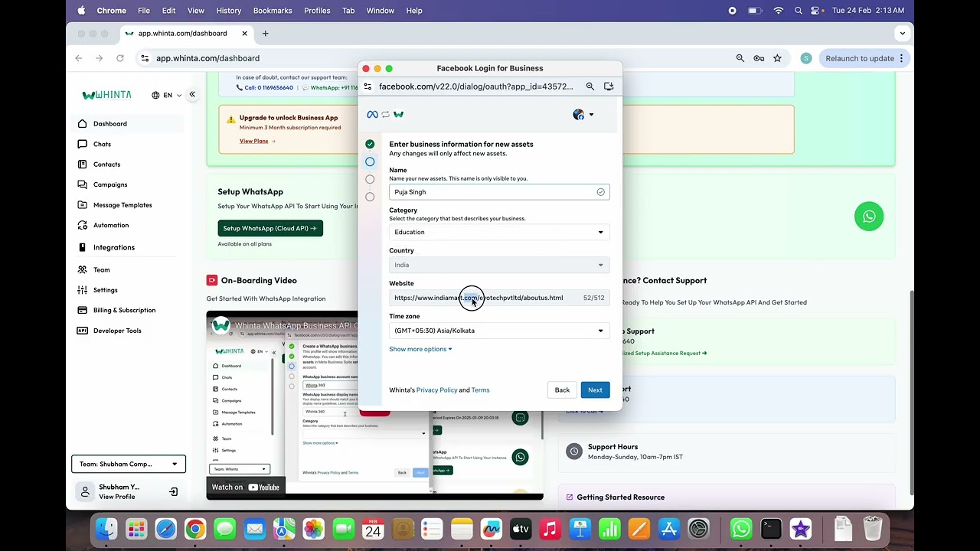The height and width of the screenshot is (551, 980).
Task: Collapse the Whinta sidebar with the double-chevron icon
Action: tap(192, 94)
